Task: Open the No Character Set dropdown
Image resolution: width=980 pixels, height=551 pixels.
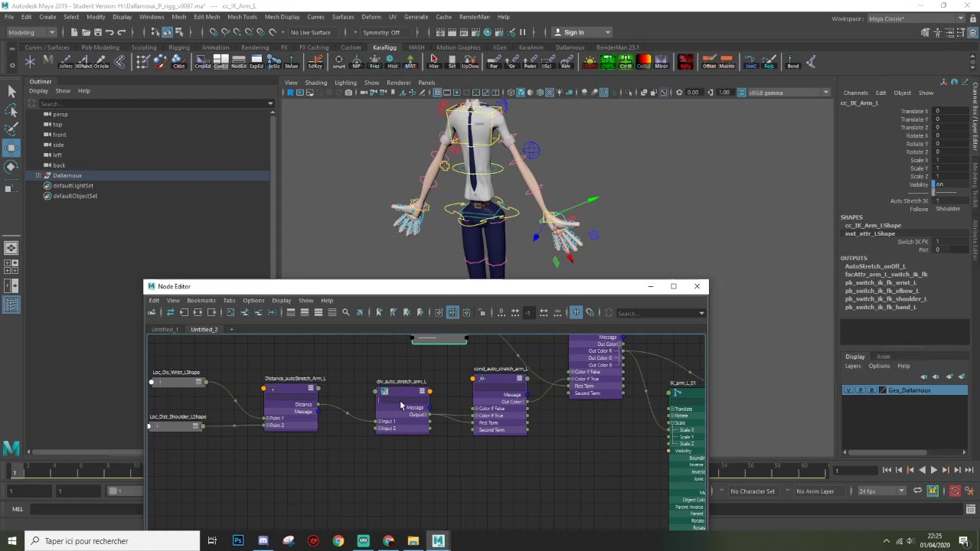Action: (x=753, y=491)
